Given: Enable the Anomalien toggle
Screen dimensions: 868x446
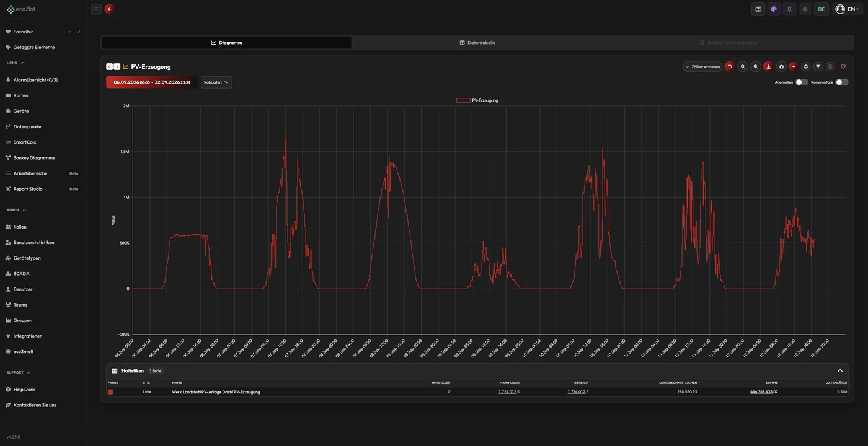Looking at the screenshot, I should click(802, 82).
